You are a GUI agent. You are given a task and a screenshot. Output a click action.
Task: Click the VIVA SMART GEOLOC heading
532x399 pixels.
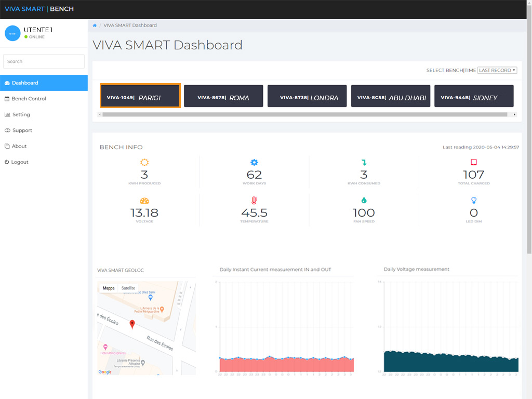point(121,270)
